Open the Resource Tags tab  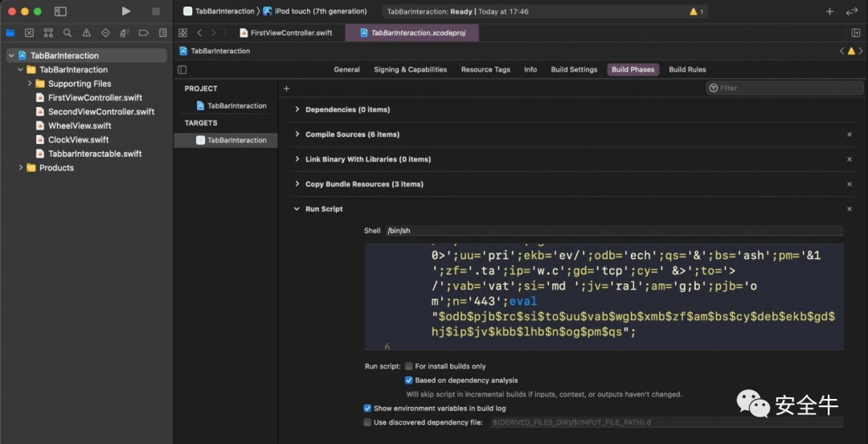(x=485, y=70)
